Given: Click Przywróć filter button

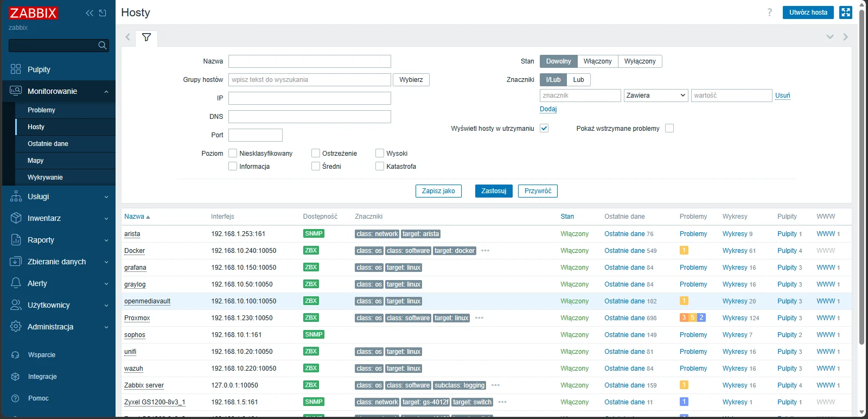Looking at the screenshot, I should [x=538, y=191].
